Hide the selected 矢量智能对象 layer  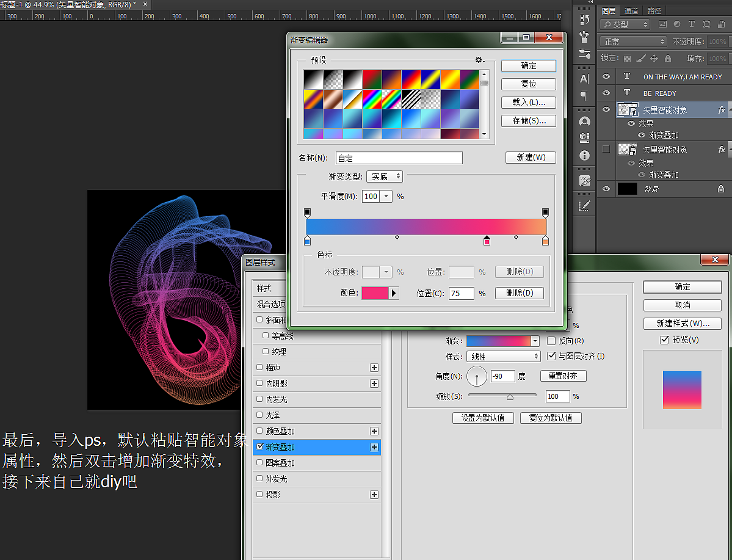tap(606, 109)
